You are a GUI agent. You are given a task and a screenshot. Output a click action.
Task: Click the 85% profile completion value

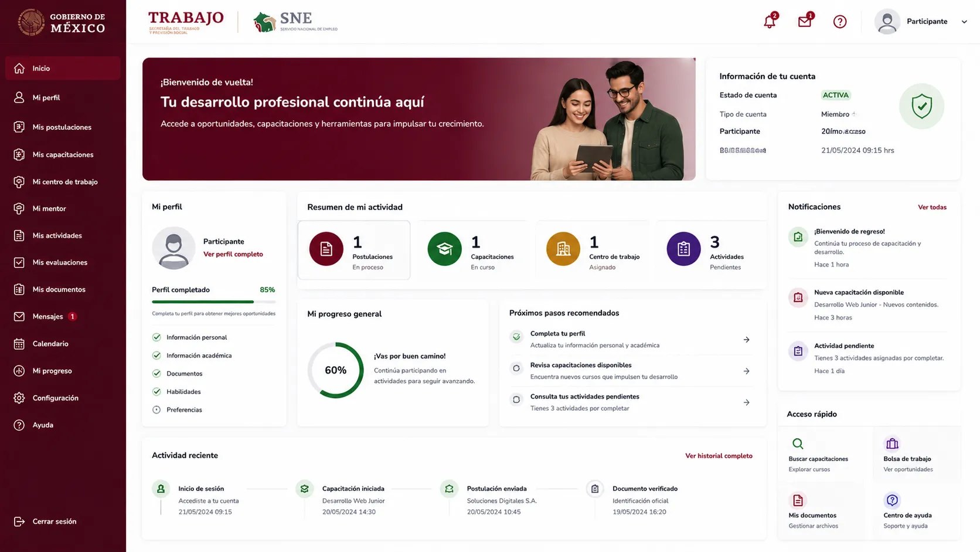(x=267, y=290)
